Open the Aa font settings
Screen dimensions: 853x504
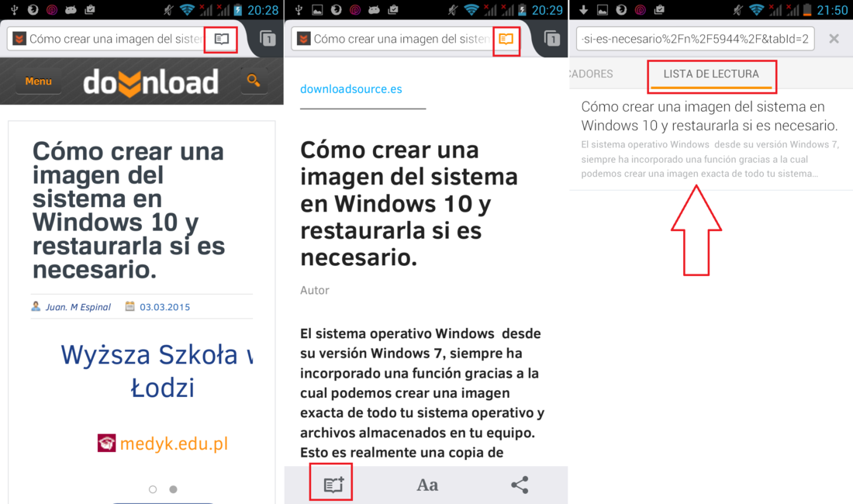[427, 485]
